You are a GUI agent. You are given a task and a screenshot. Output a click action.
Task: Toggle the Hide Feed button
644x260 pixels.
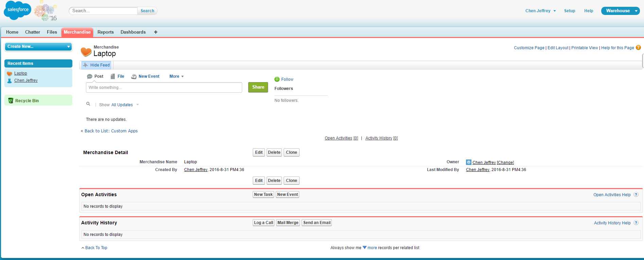pyautogui.click(x=96, y=65)
